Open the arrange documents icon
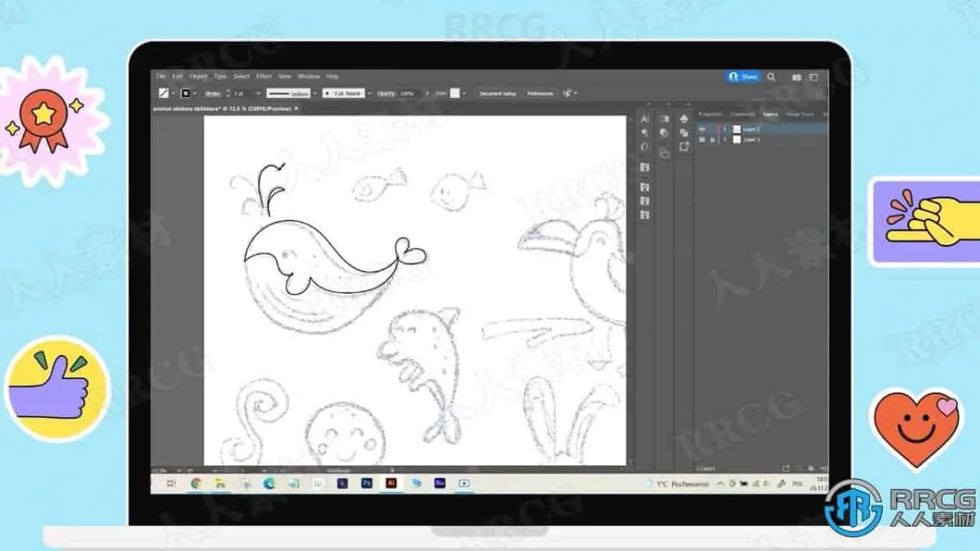The height and width of the screenshot is (551, 980). click(x=796, y=78)
